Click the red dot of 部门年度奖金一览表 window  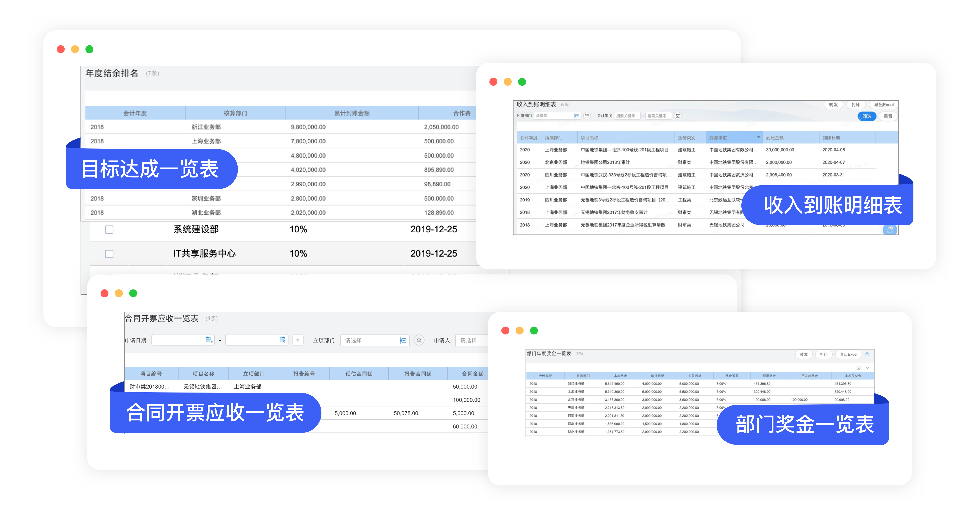click(x=505, y=331)
